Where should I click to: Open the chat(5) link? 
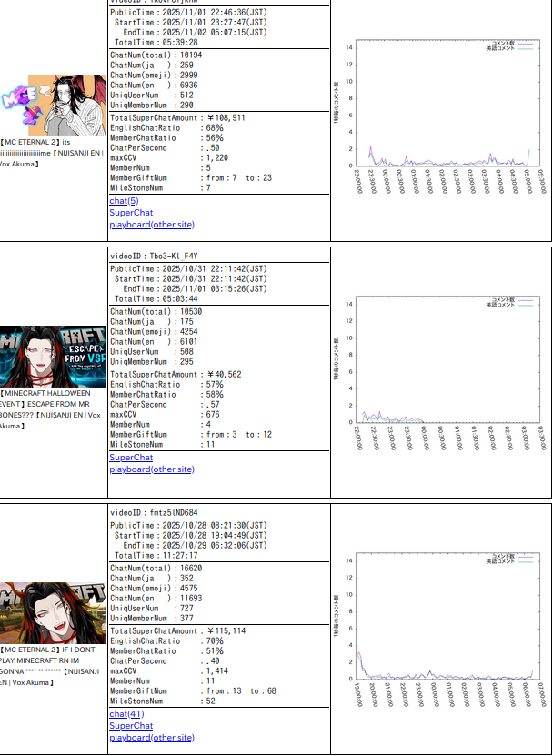(124, 200)
